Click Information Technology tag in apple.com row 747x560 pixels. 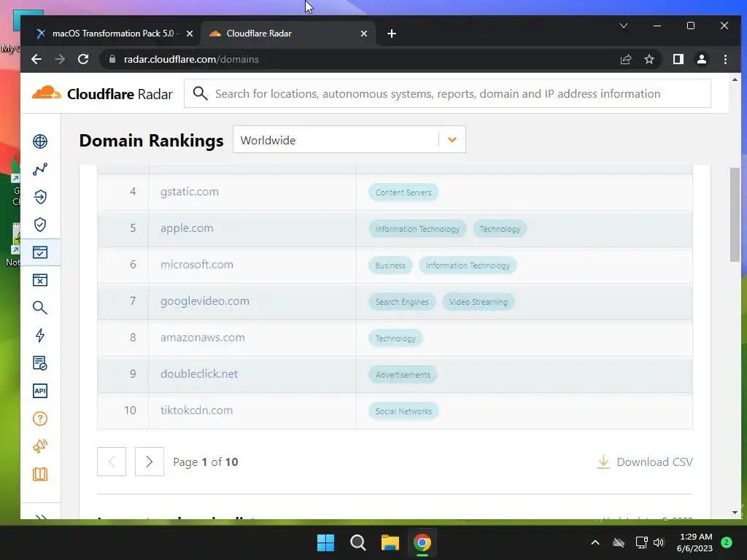(417, 229)
